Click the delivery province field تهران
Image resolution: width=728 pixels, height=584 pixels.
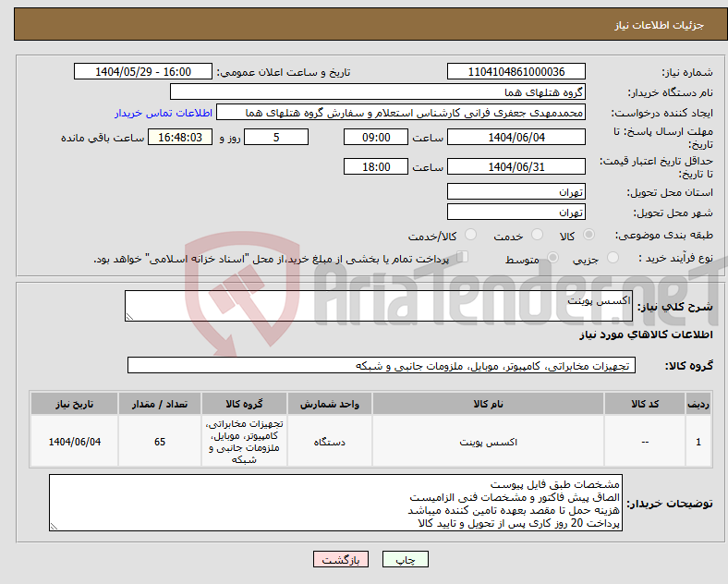point(516,191)
